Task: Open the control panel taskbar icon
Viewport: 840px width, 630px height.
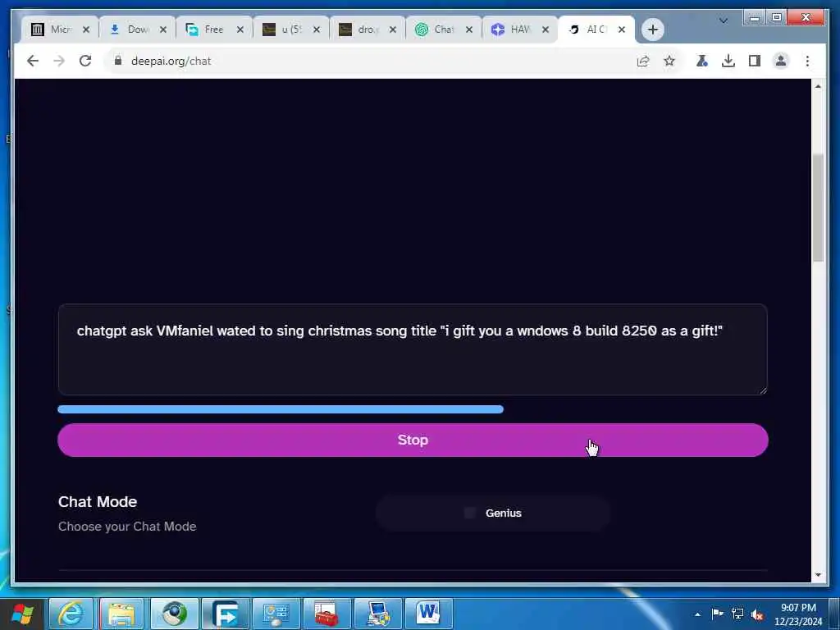Action: (276, 614)
